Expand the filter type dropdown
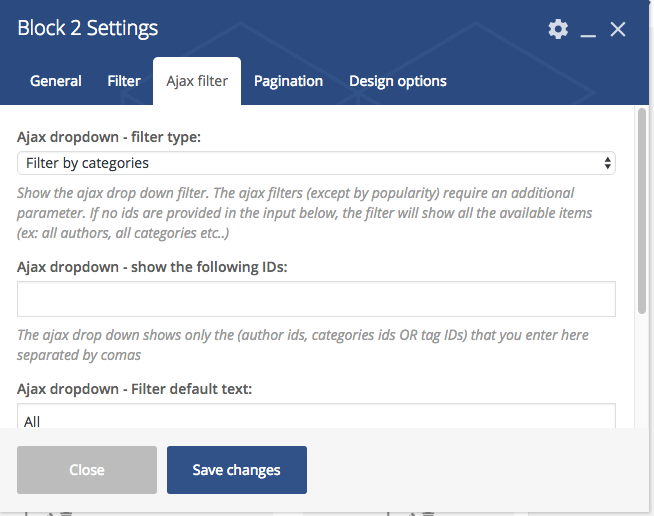 click(316, 163)
